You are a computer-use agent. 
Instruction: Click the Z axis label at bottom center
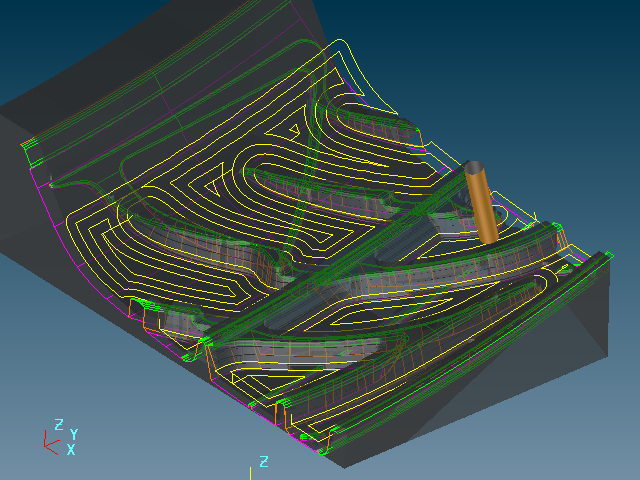pyautogui.click(x=264, y=462)
